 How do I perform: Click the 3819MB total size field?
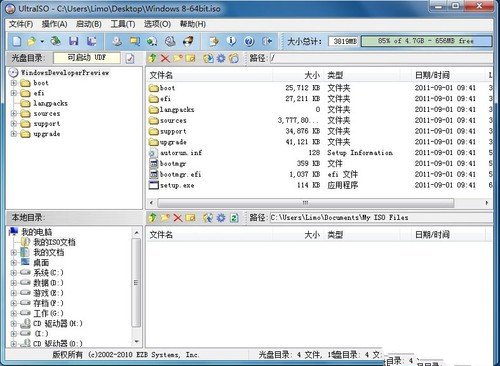click(344, 41)
